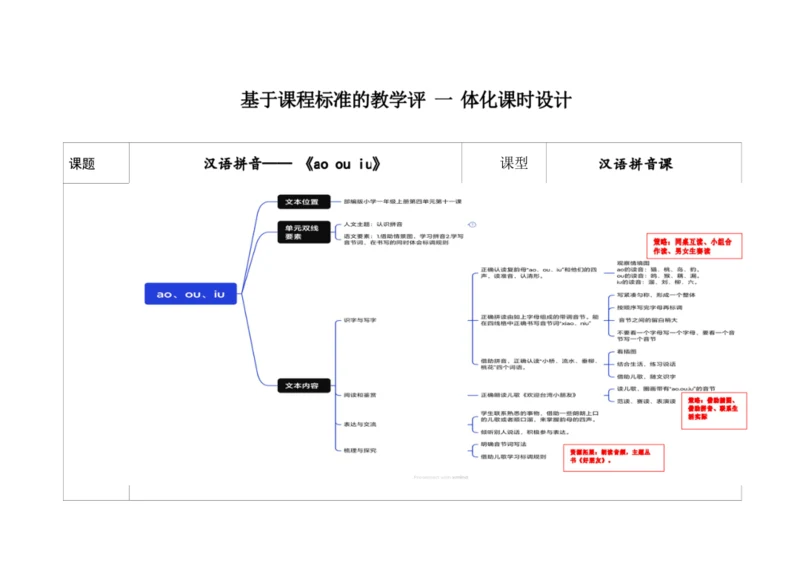The height and width of the screenshot is (566, 800).
Task: Click the line 范读、赛读、表演读
Action: pos(646,402)
